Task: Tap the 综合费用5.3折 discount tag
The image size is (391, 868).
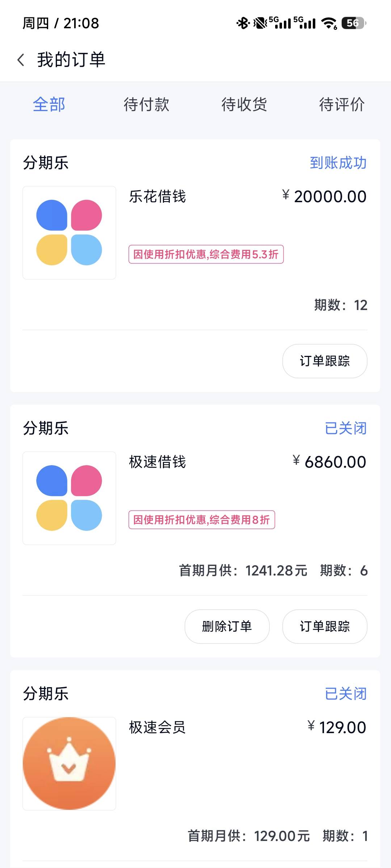Action: point(206,254)
